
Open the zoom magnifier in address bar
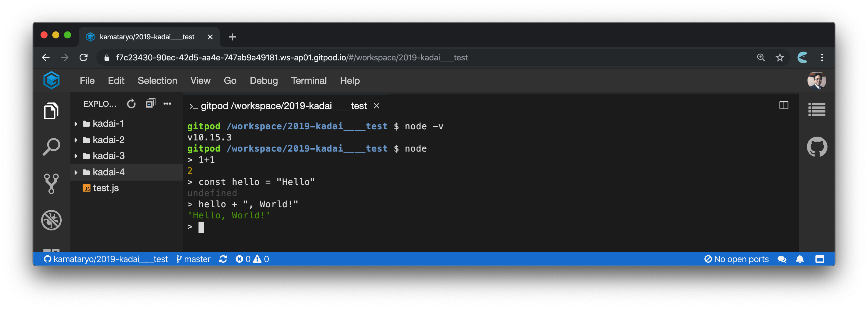point(761,57)
